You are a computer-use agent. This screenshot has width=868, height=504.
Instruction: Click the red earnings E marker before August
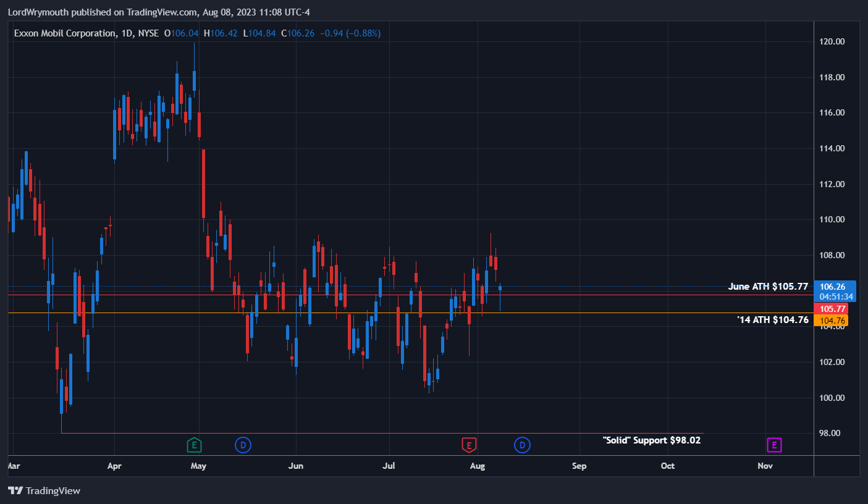click(469, 444)
